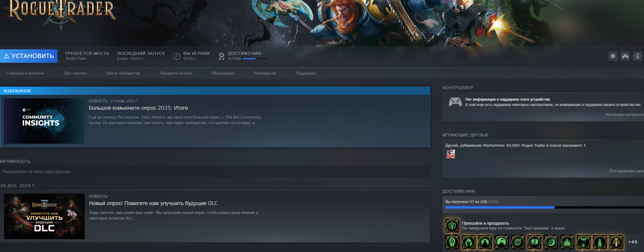
Task: Click the Лорд-капитан news description text
Action: (173, 215)
